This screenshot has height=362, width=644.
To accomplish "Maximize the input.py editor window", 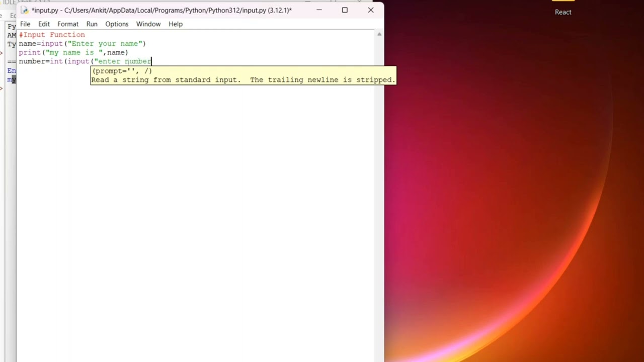I will point(345,10).
